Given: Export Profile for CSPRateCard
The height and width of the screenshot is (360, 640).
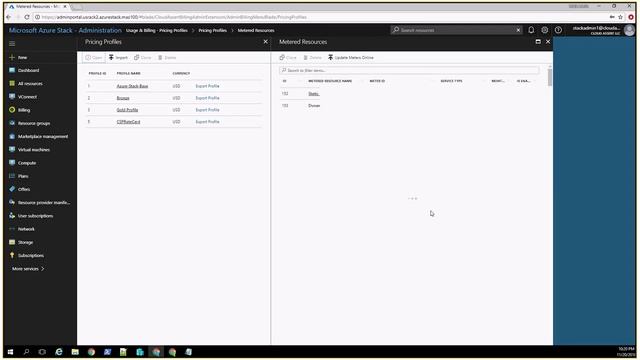Looking at the screenshot, I should (207, 122).
